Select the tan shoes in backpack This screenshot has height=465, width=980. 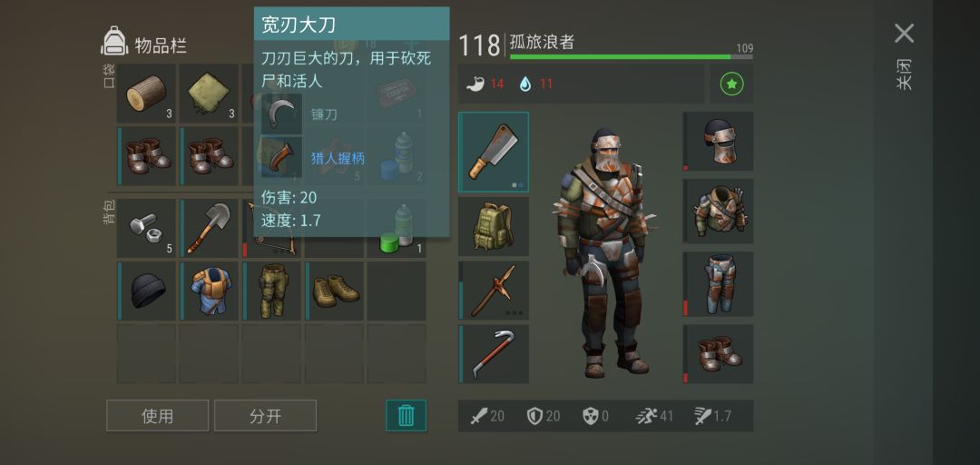click(334, 291)
